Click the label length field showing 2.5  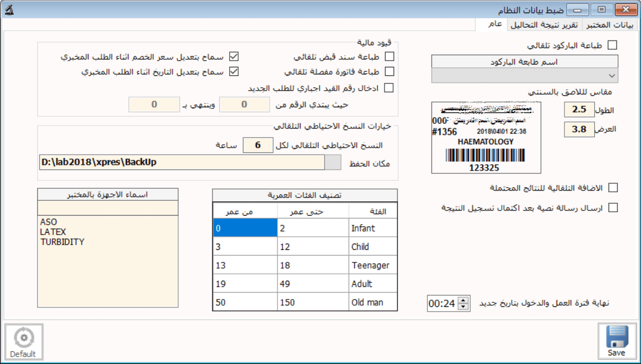point(579,110)
